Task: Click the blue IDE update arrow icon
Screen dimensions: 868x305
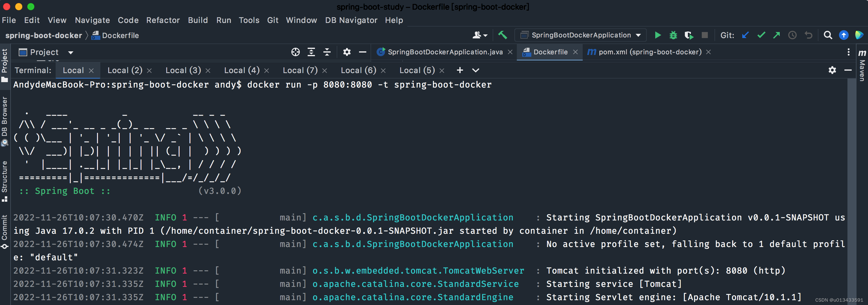Action: tap(844, 35)
